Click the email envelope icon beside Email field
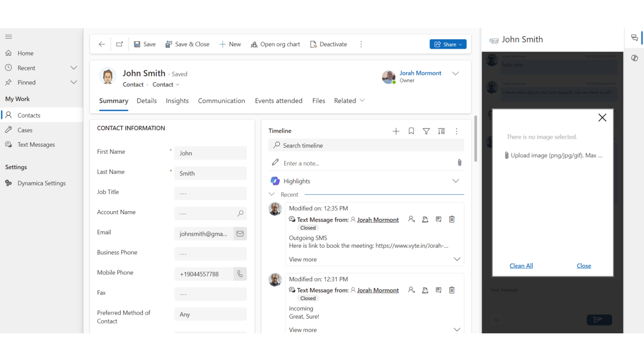Image resolution: width=644 pixels, height=362 pixels. point(240,234)
